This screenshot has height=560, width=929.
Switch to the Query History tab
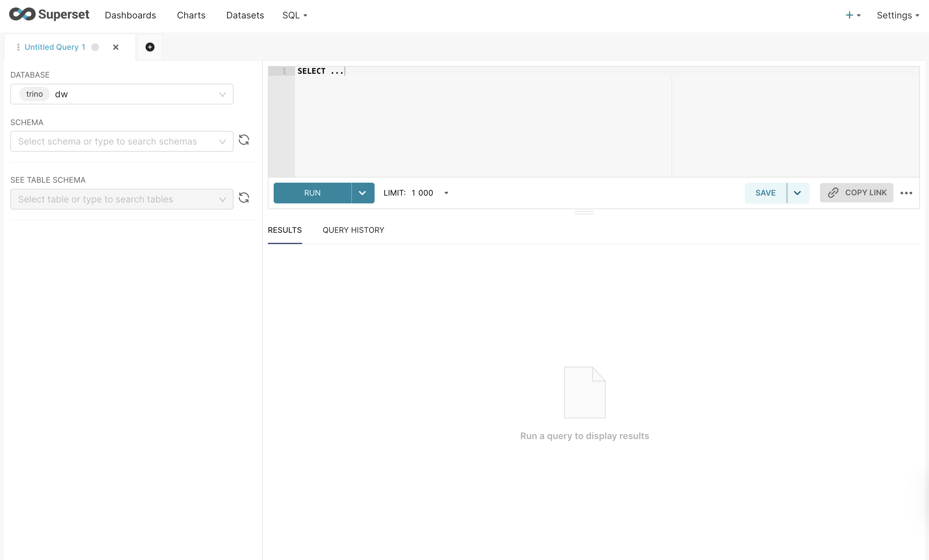tap(353, 230)
